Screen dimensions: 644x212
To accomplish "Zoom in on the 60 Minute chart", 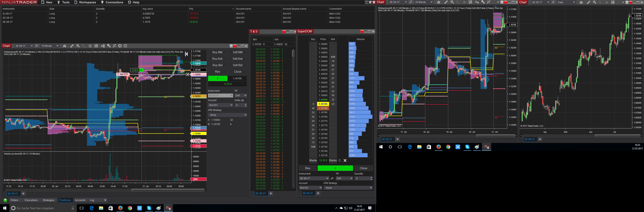I will click(x=452, y=2).
